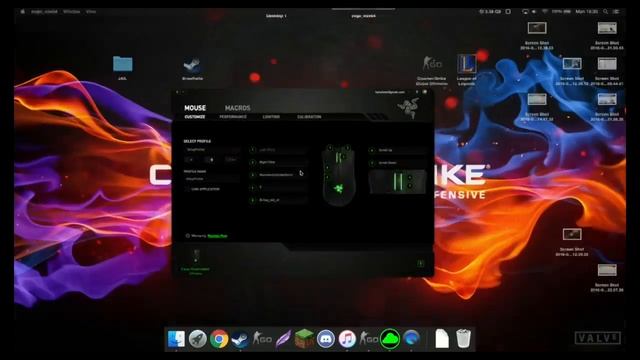
Task: Open the CS:GO dock icon beside iTunes
Action: coord(369,339)
